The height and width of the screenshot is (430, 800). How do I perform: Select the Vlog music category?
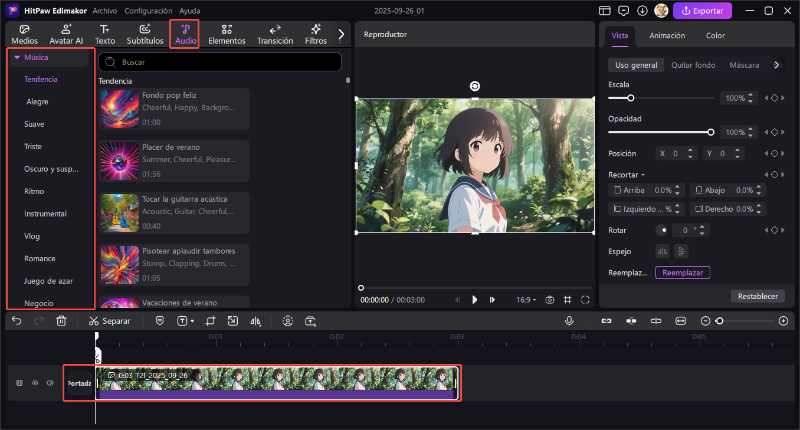pos(32,236)
